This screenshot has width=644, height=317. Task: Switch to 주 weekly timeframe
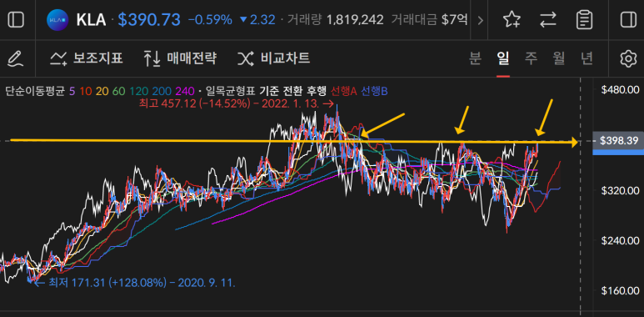click(x=531, y=58)
